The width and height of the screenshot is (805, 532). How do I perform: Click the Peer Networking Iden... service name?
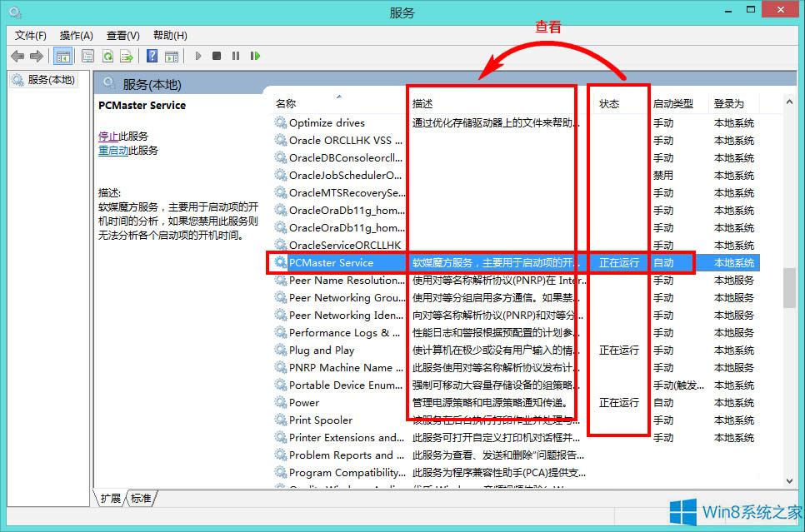(346, 315)
